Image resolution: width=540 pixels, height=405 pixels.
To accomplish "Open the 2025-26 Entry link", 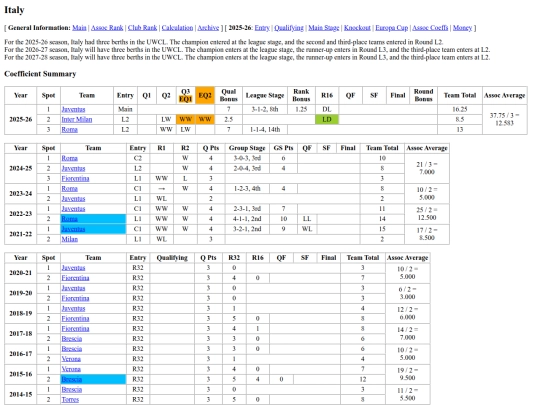I will tap(262, 28).
